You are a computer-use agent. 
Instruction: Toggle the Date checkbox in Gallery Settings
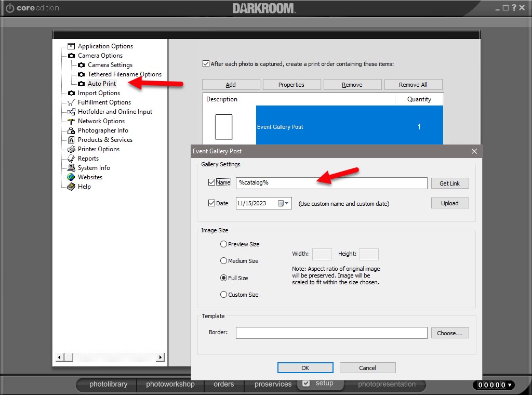[x=212, y=203]
